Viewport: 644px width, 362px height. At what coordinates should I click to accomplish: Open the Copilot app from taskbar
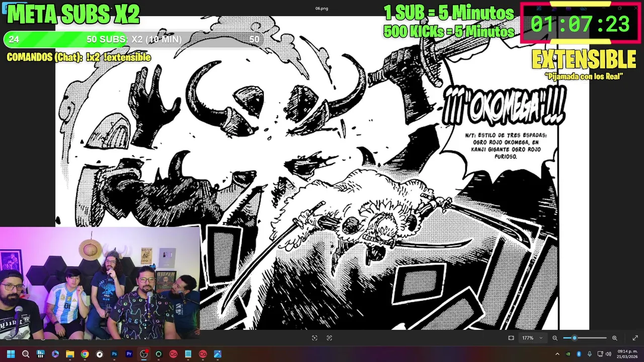pos(55,354)
